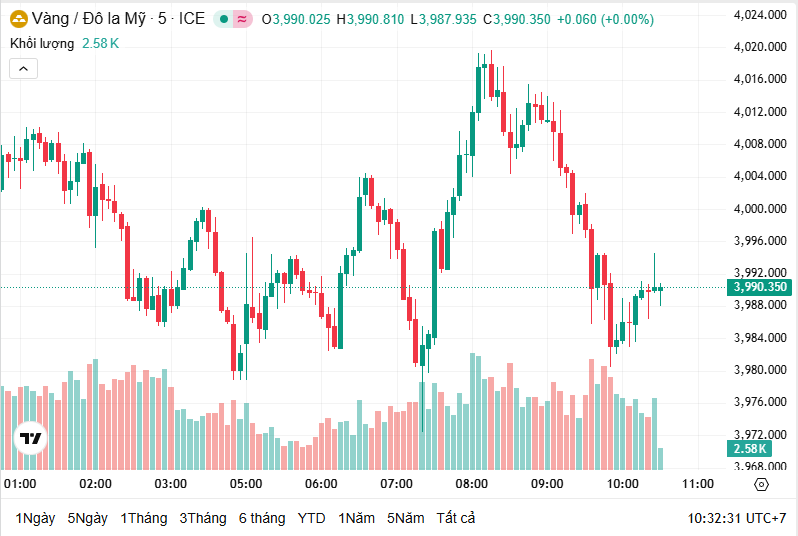This screenshot has width=798, height=536.
Task: Show the Tất cả full history range
Action: [x=456, y=518]
